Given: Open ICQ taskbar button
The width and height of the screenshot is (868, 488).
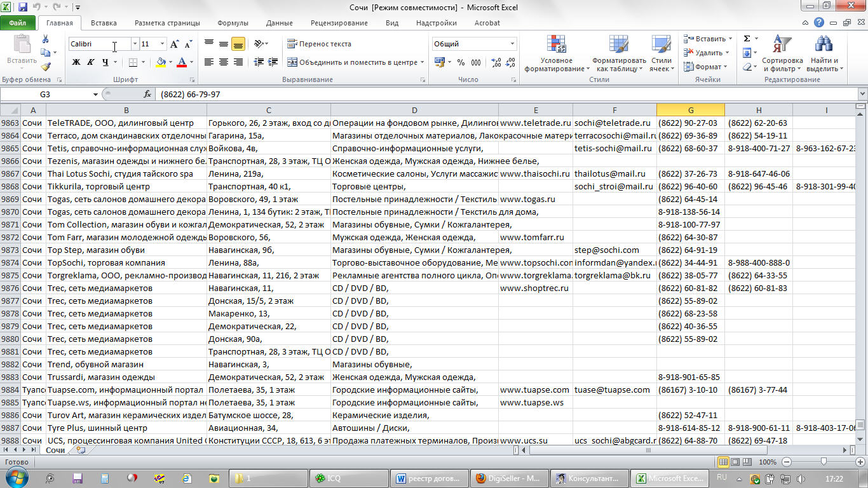Looking at the screenshot, I should (x=348, y=478).
